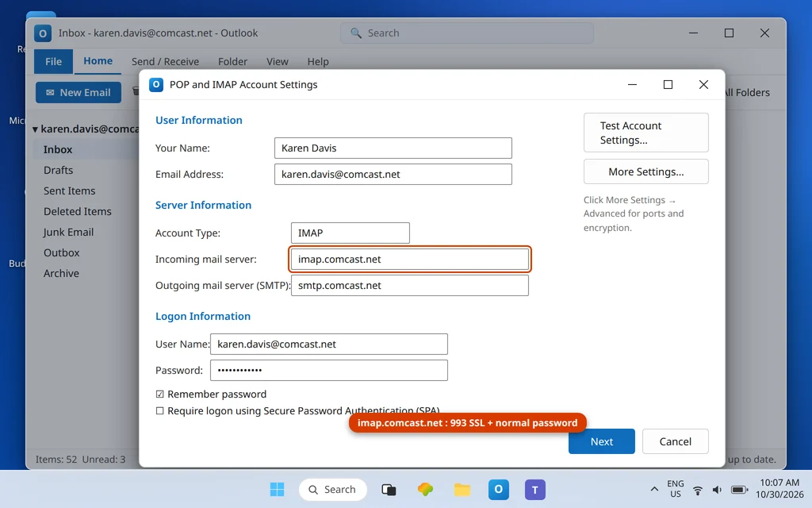
Task: Open the Deleted Items folder
Action: coord(77,211)
